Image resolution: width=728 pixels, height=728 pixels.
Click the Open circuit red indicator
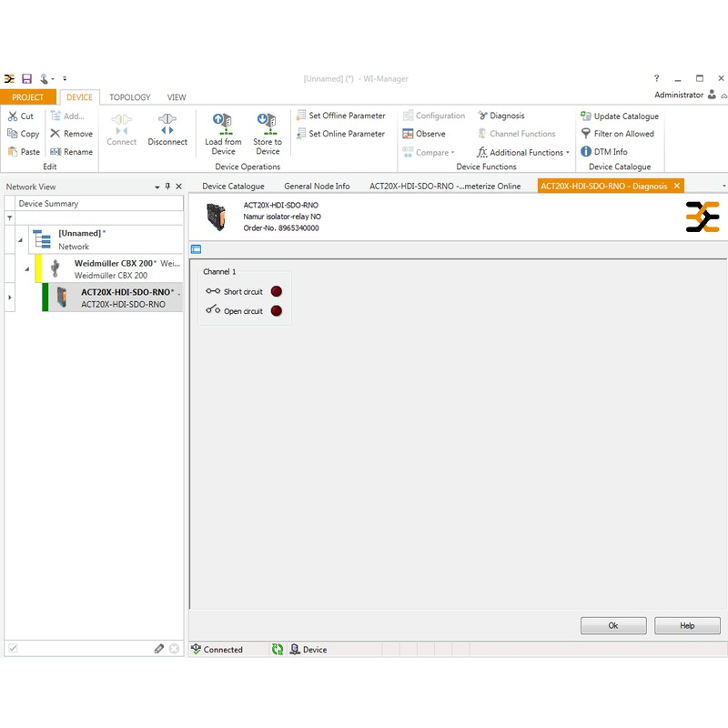[277, 310]
